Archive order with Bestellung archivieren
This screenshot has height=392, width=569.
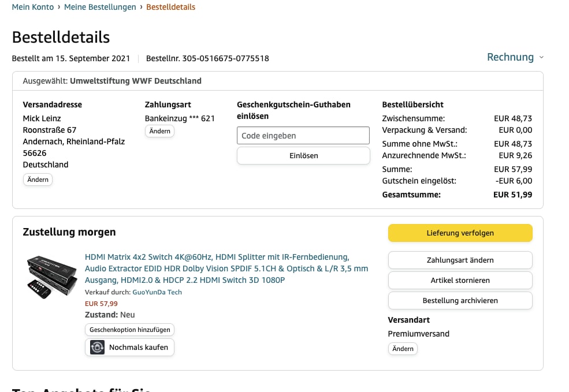pos(460,300)
